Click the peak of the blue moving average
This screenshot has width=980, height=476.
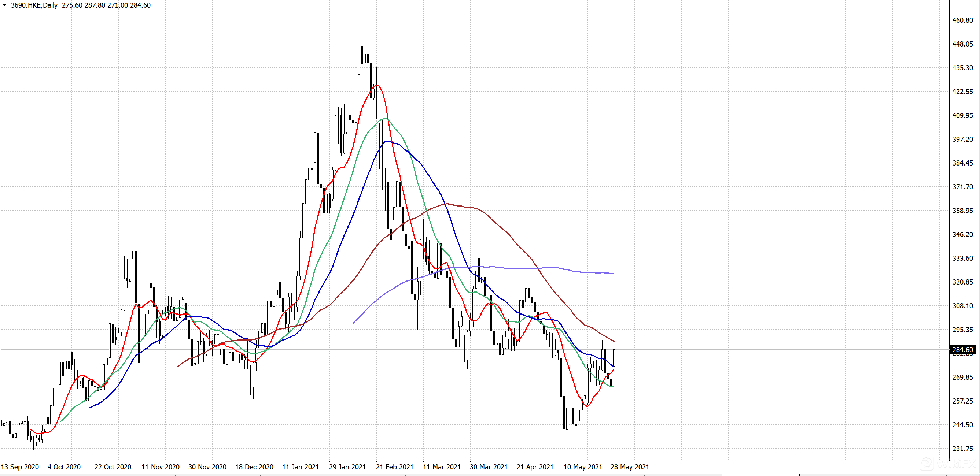(387, 141)
